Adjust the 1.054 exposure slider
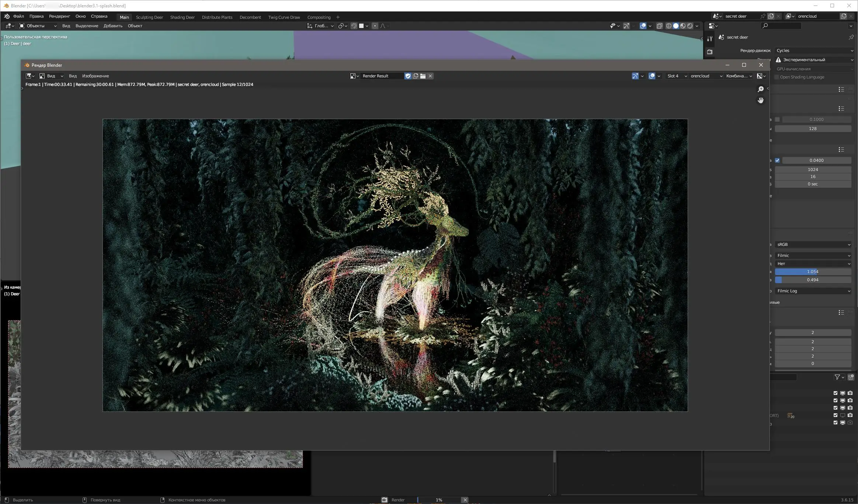Screen dimensions: 858x504 [x=813, y=272]
